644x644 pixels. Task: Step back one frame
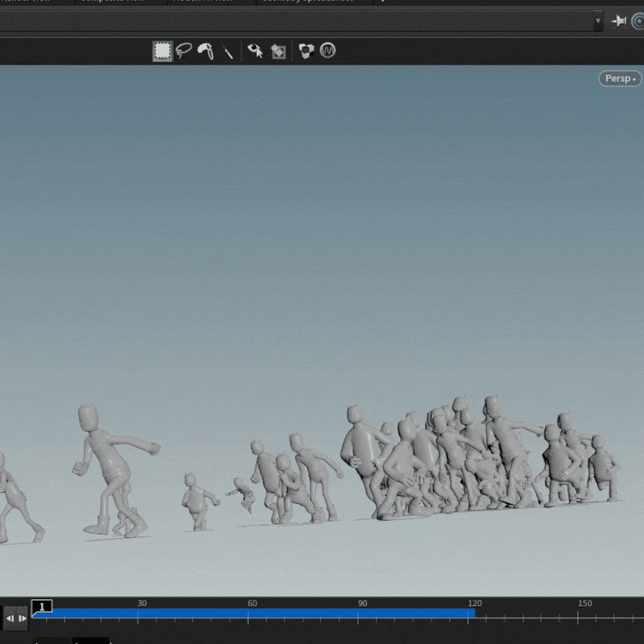click(10, 618)
